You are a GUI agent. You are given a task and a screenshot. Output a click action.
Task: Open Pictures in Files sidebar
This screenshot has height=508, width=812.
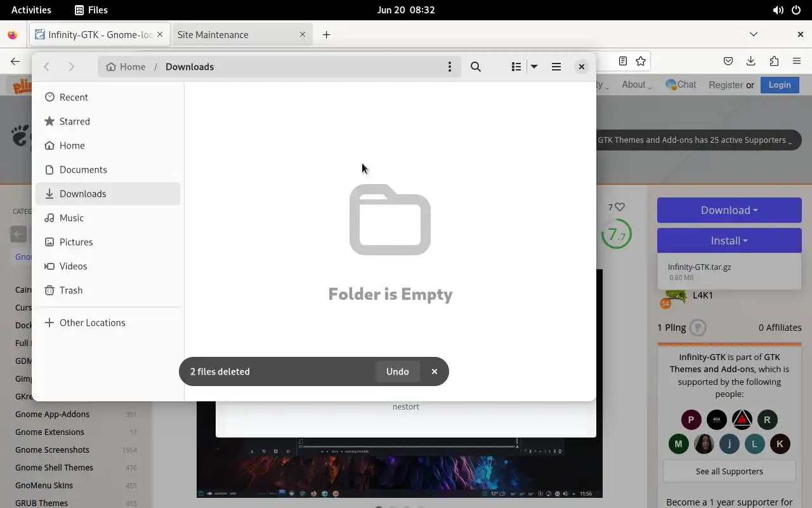pos(108,242)
